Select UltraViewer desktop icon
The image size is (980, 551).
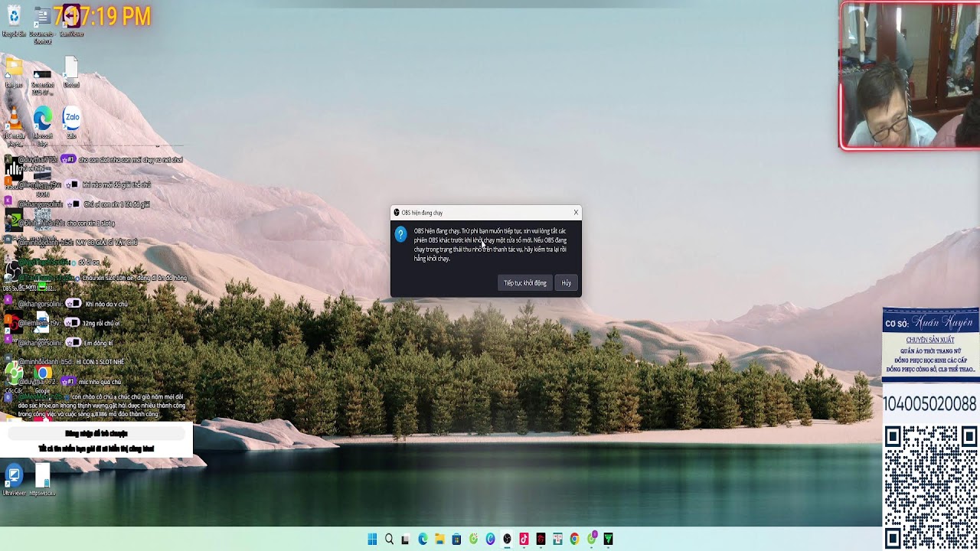tap(14, 480)
